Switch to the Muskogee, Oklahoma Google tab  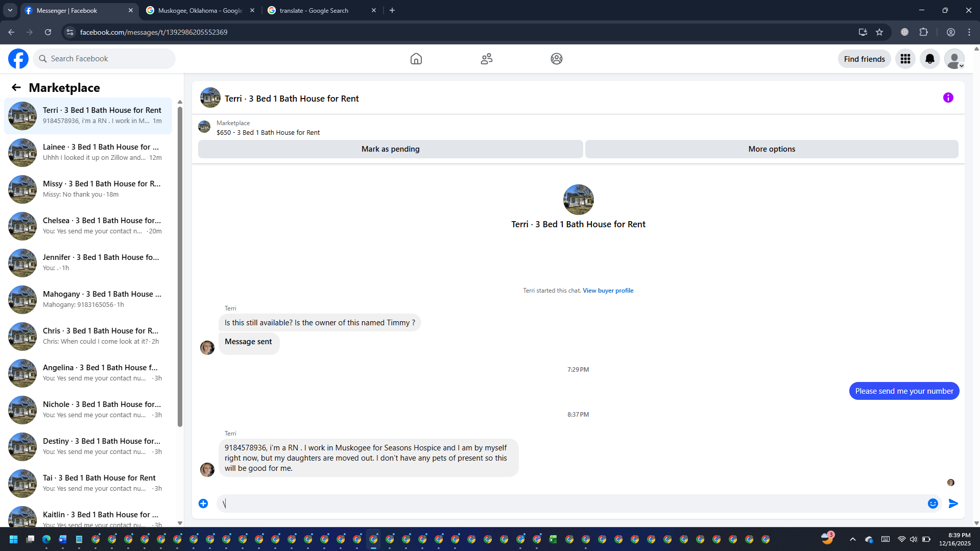200,10
